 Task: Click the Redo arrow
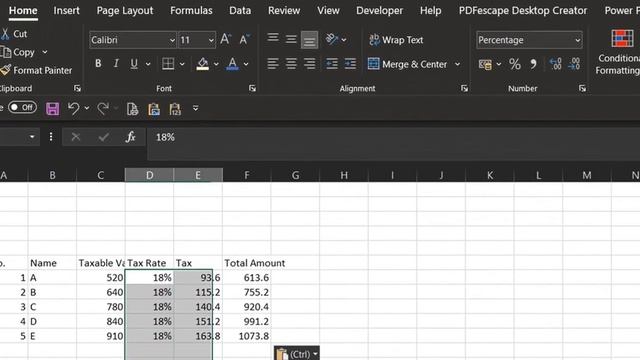click(103, 109)
